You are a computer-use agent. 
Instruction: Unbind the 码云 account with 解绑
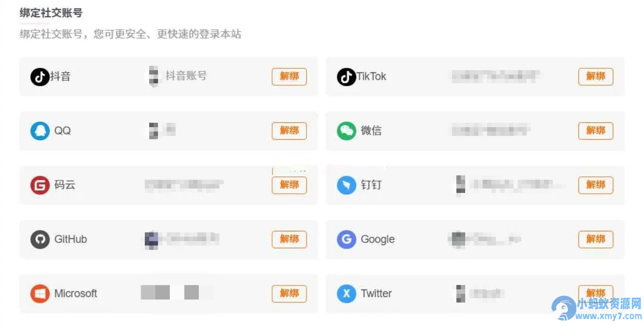pos(289,185)
